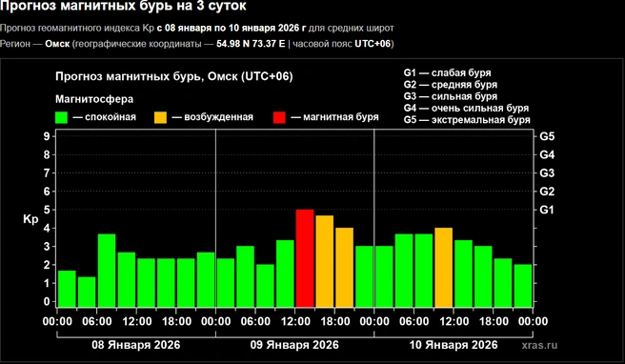The width and height of the screenshot is (625, 364).
Task: Select the only orange bar on 10 January
Action: point(444,268)
